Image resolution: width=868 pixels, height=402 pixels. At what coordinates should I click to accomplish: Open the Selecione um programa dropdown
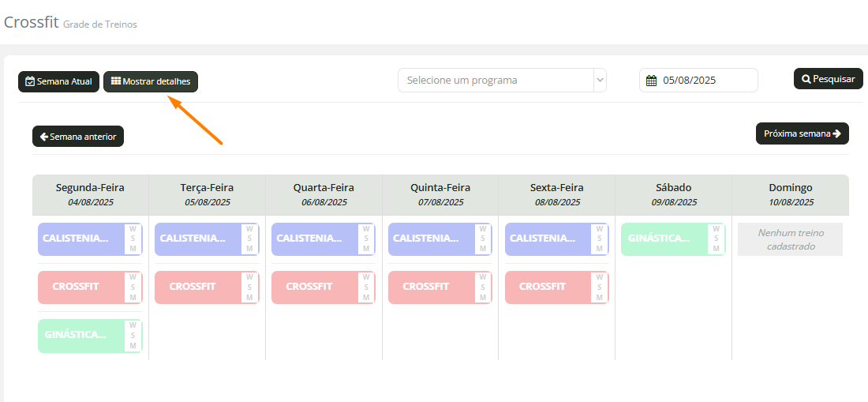(502, 81)
